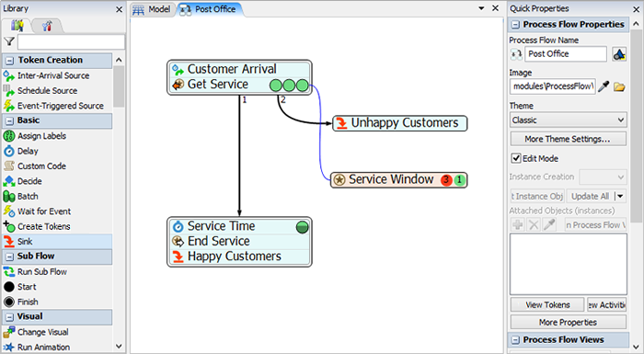The height and width of the screenshot is (354, 644).
Task: Click the More Properties button
Action: pyautogui.click(x=569, y=323)
